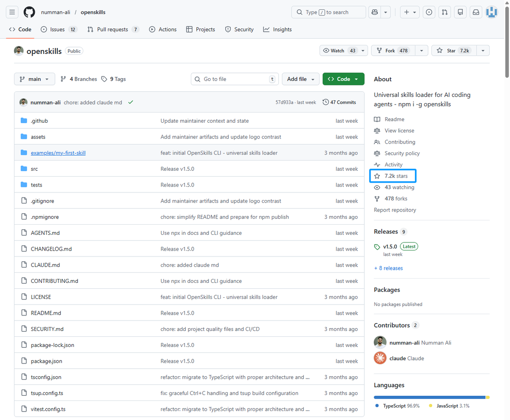Click the user profile avatar
The width and height of the screenshot is (510, 420).
pyautogui.click(x=492, y=12)
